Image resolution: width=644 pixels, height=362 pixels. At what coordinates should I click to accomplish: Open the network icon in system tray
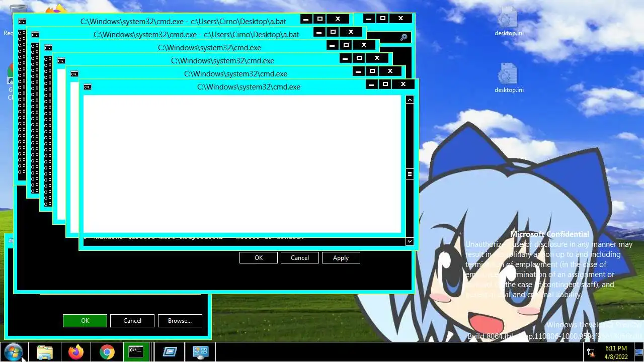(591, 352)
